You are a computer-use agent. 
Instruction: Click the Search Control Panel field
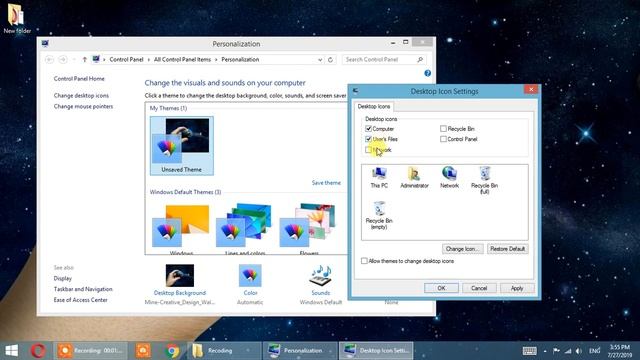(x=384, y=60)
